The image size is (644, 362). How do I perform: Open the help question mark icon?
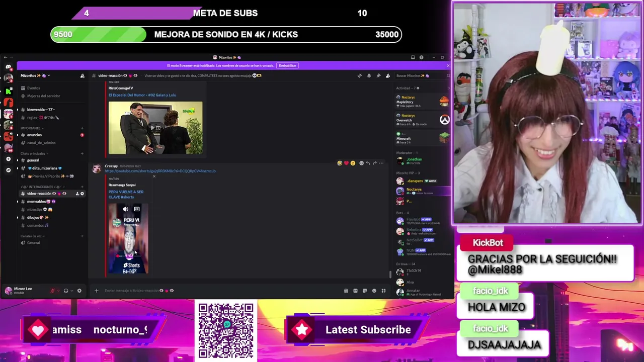point(422,57)
